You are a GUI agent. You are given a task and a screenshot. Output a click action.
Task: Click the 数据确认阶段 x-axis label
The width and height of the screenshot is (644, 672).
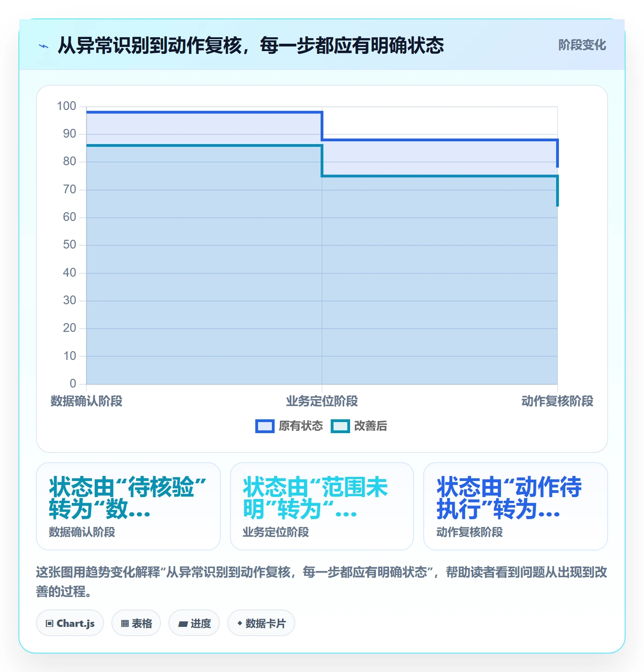pyautogui.click(x=86, y=401)
